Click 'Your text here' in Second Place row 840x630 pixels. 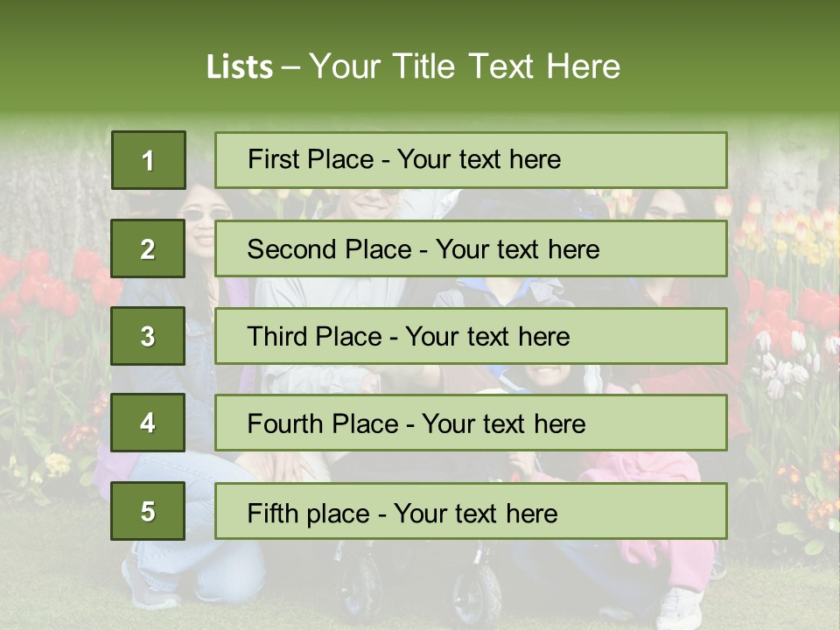[517, 249]
